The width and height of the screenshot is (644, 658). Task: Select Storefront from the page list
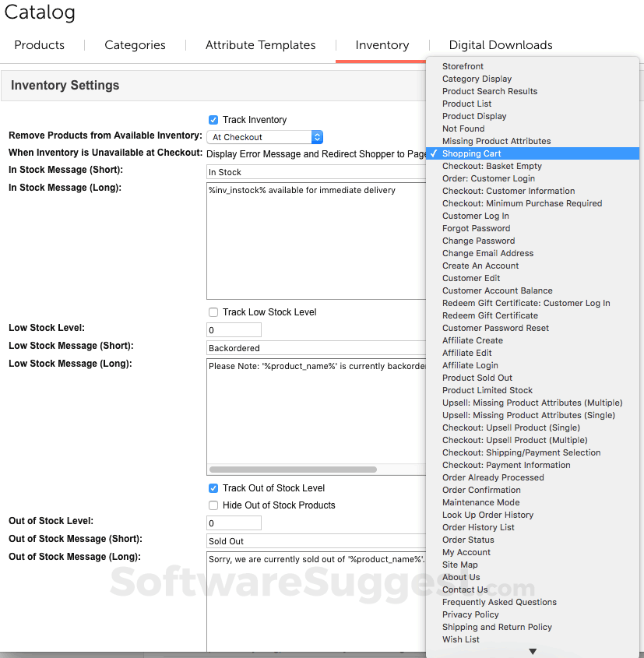463,66
